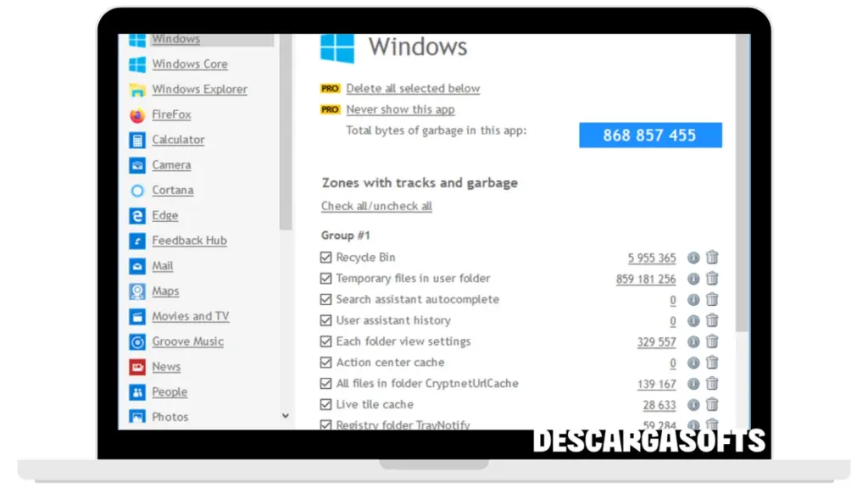Trash All files in CryptnetUrlCache

712,384
